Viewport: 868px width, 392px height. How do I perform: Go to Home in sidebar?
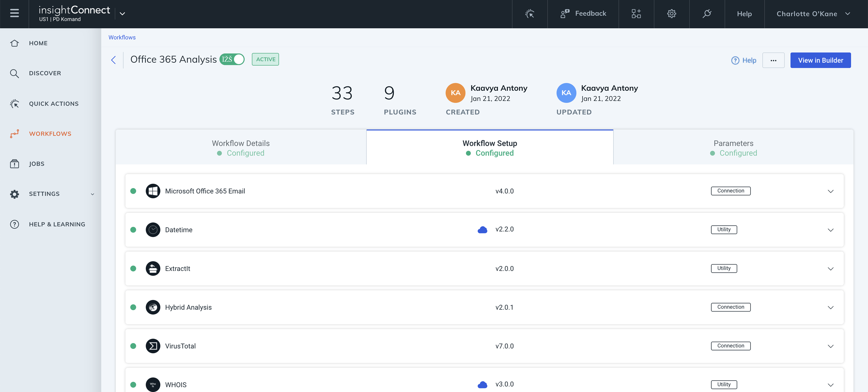pyautogui.click(x=38, y=43)
